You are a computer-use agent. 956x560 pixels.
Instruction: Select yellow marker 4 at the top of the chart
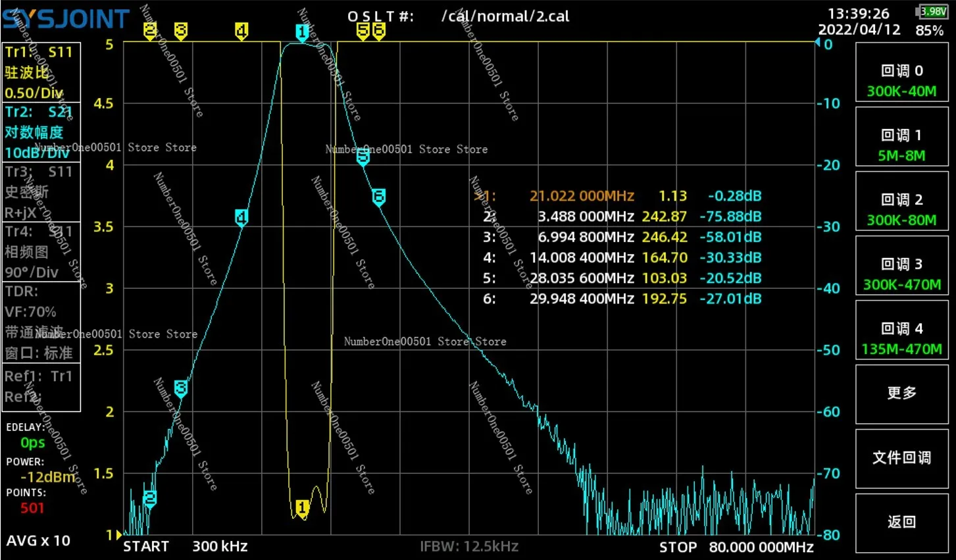point(241,30)
